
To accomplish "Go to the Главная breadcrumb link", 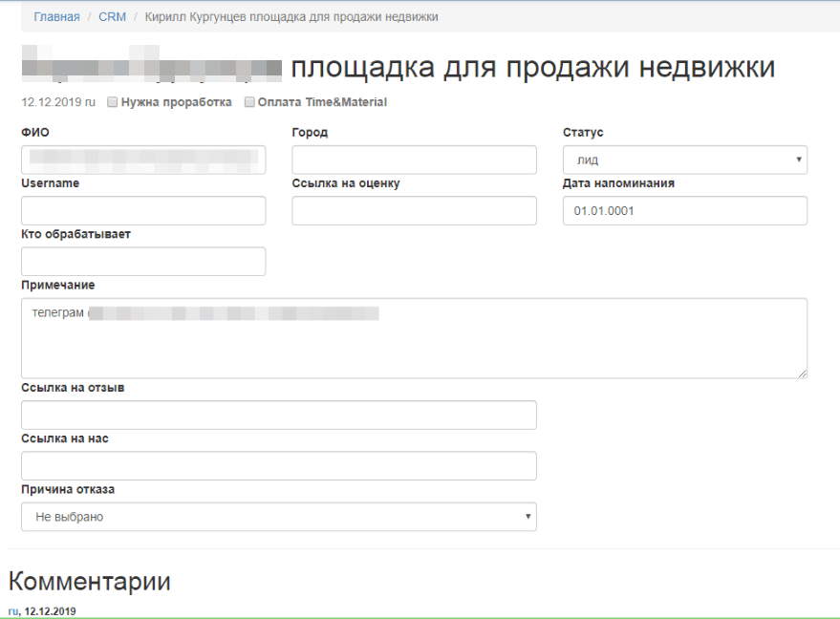I will pos(56,17).
